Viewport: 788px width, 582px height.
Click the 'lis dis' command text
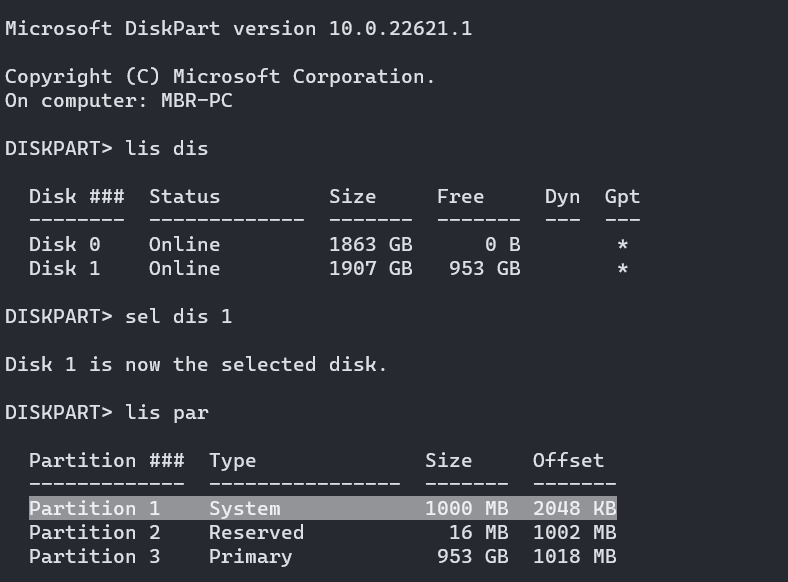pyautogui.click(x=166, y=149)
